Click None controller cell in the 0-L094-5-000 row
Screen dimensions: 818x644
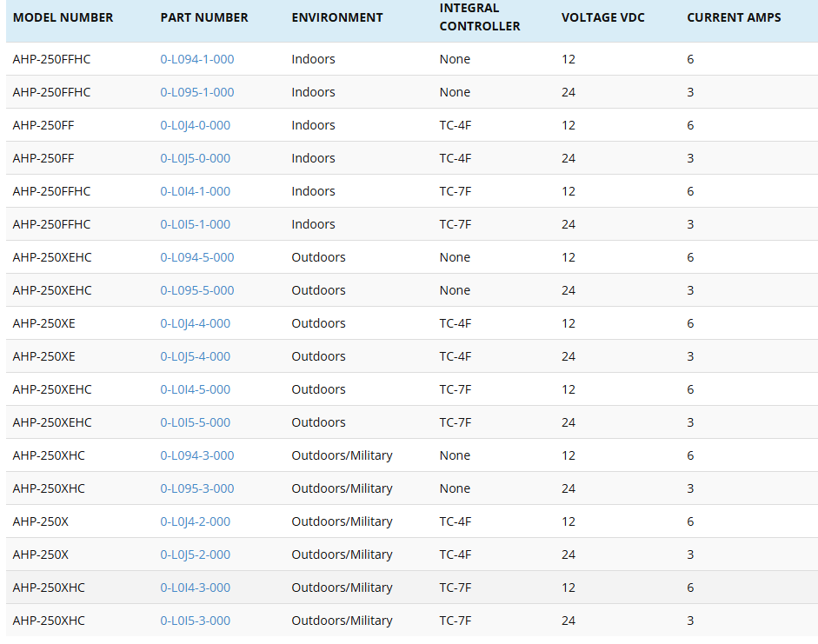point(455,257)
